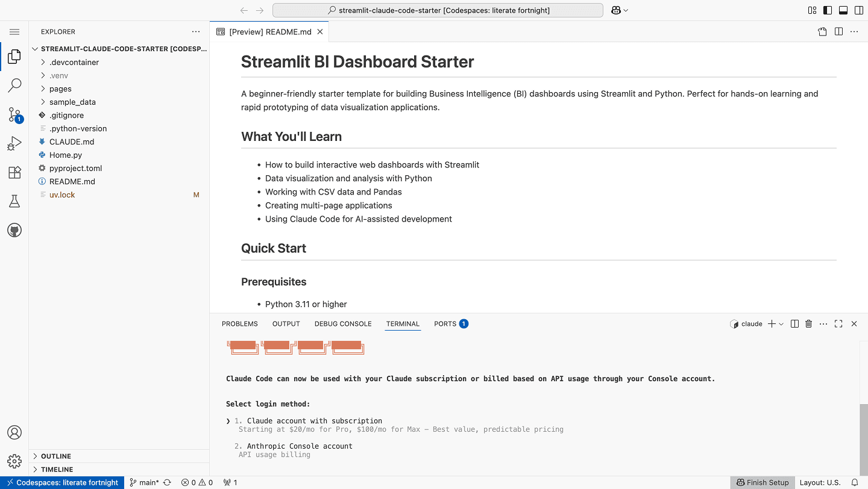The width and height of the screenshot is (868, 489).
Task: Click the Codespaces remote indicator
Action: [62, 482]
